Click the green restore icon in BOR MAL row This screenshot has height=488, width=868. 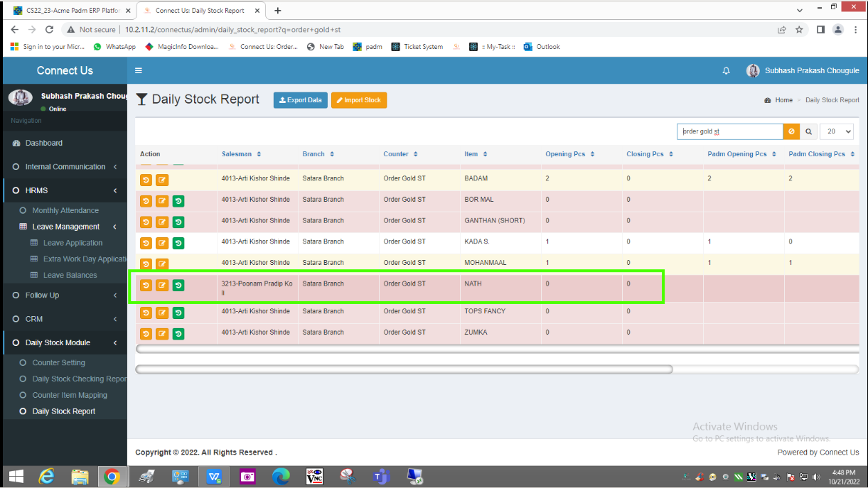[x=178, y=202]
